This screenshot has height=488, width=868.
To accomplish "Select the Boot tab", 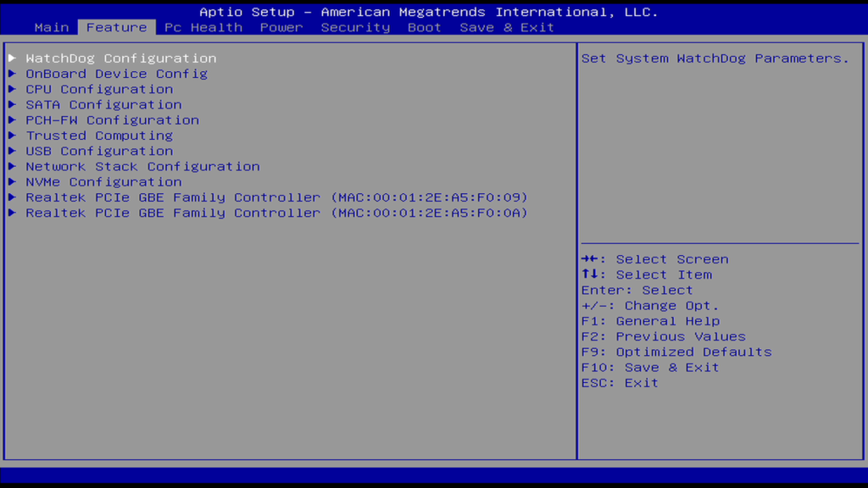I will tap(425, 27).
